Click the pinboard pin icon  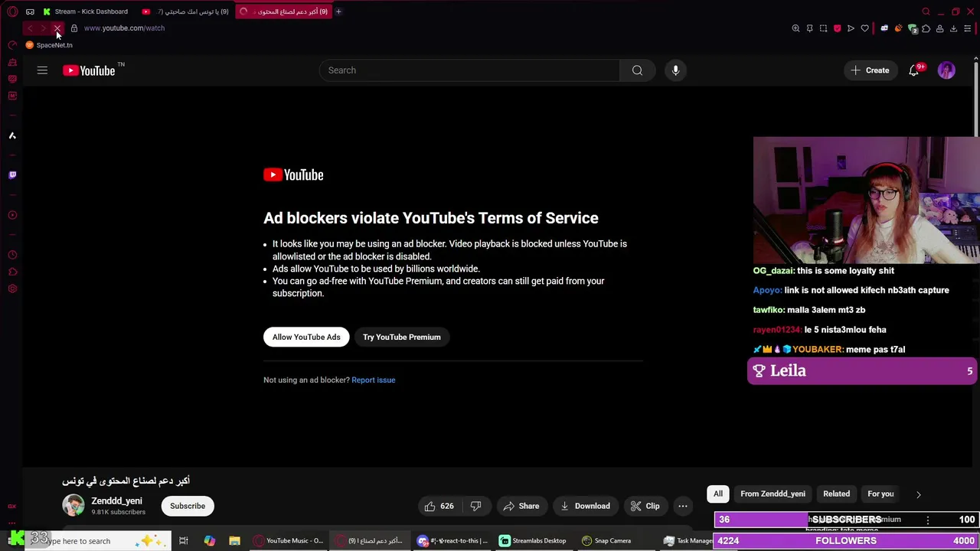(x=809, y=28)
